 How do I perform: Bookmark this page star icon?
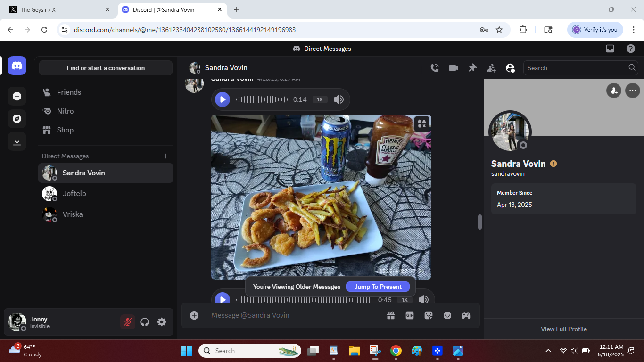coord(499,30)
